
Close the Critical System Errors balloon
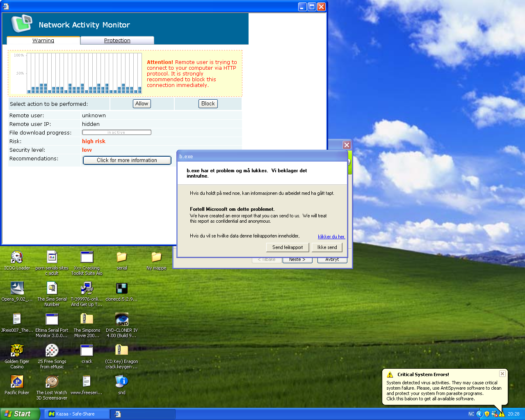tap(502, 374)
